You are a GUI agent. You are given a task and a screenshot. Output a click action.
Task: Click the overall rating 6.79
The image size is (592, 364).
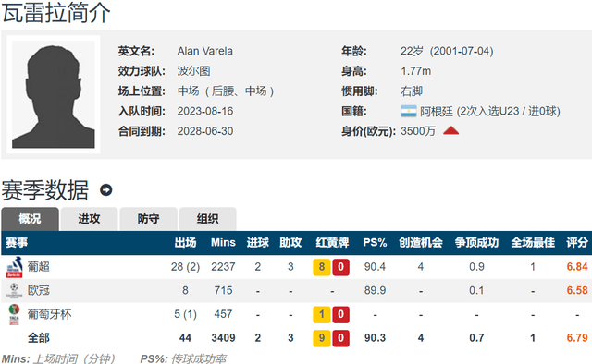[577, 338]
